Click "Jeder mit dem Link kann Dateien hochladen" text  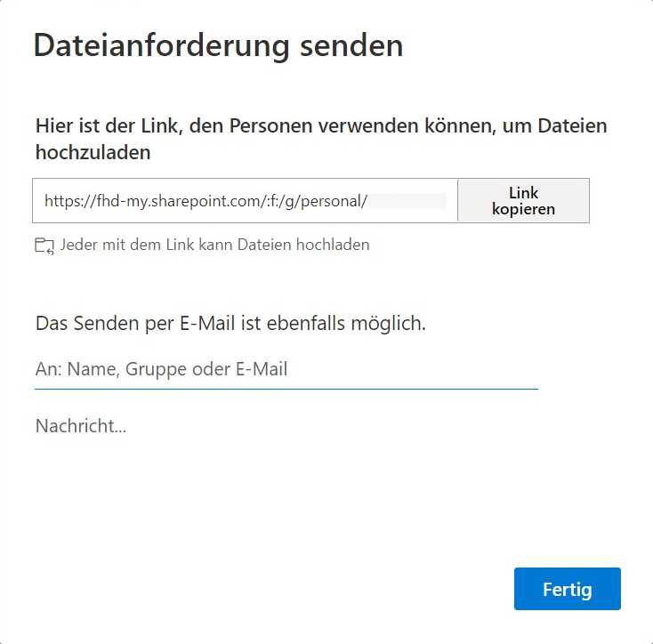(214, 245)
